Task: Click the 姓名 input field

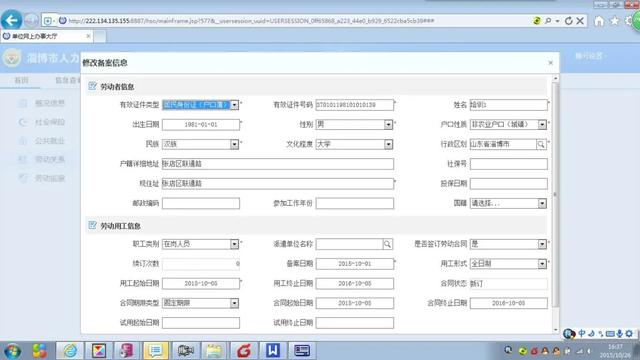Action: point(509,105)
